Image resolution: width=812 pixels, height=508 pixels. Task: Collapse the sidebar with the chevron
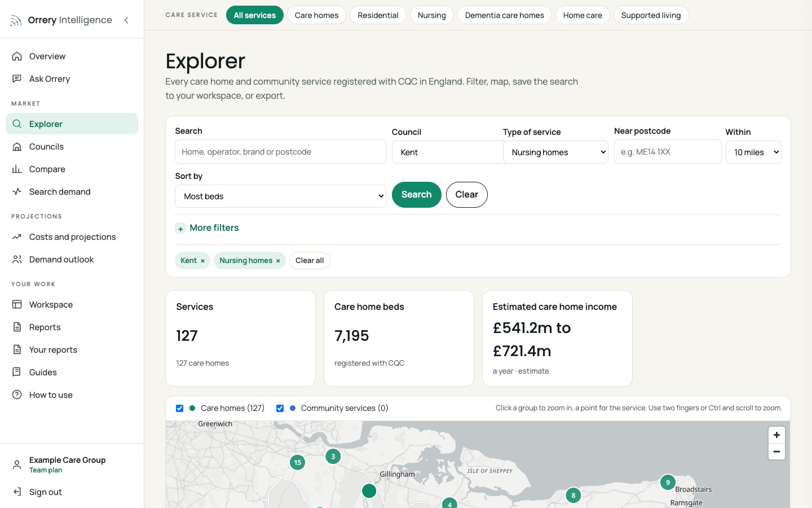(x=126, y=20)
